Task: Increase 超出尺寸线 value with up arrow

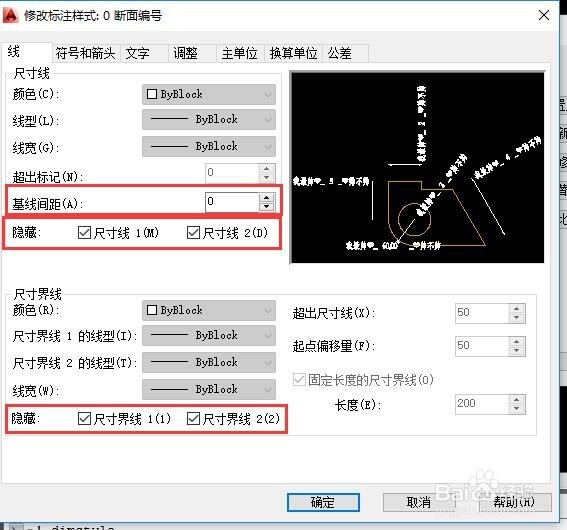Action: click(x=517, y=308)
